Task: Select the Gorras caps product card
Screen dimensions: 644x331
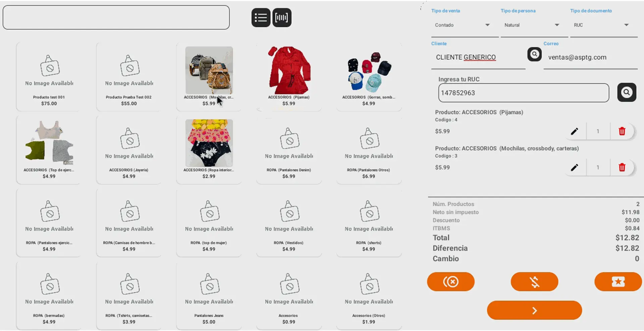Action: [x=369, y=76]
